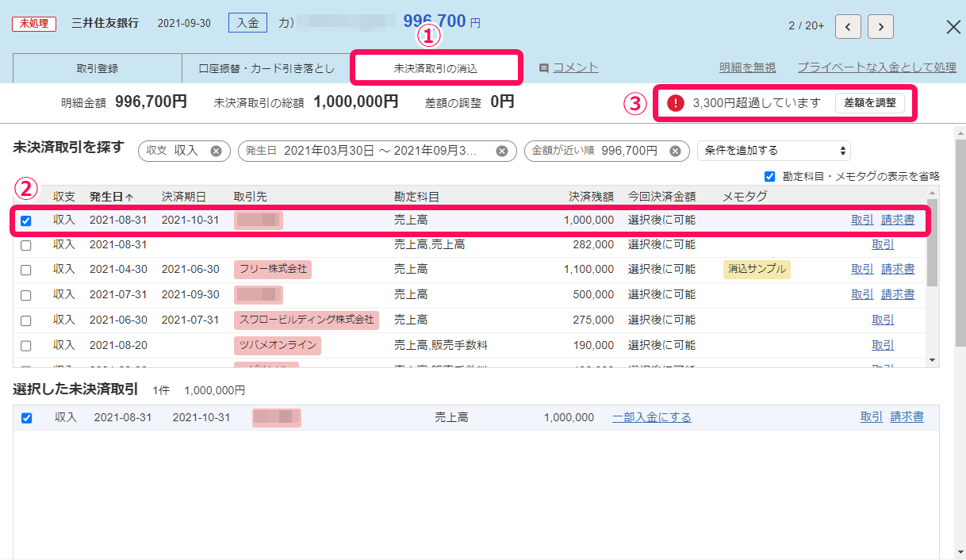
Task: Check the ツバメオンライン row checkbox
Action: tap(26, 346)
